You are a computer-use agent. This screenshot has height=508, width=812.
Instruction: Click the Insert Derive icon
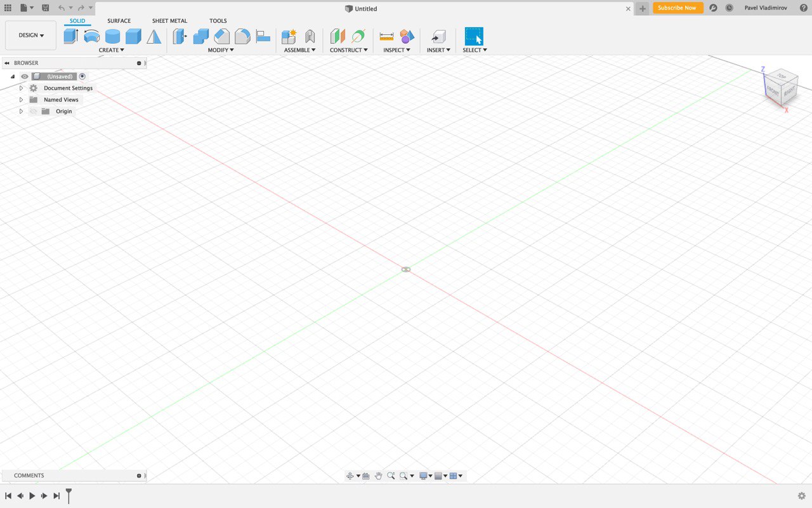[438, 36]
